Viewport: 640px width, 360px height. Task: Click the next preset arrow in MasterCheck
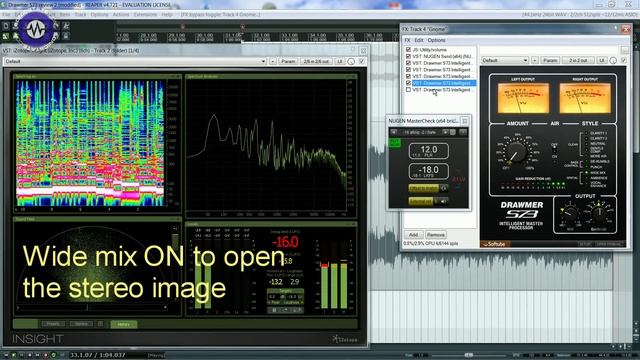pos(445,132)
